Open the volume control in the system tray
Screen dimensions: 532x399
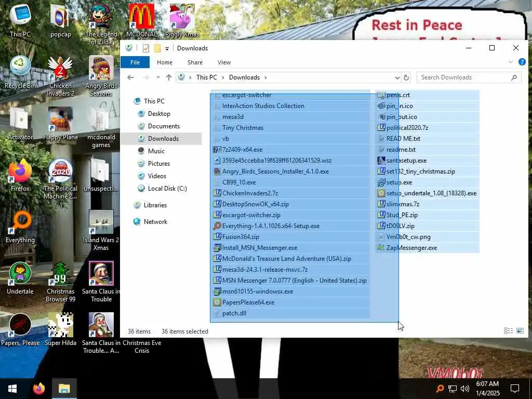(465, 389)
